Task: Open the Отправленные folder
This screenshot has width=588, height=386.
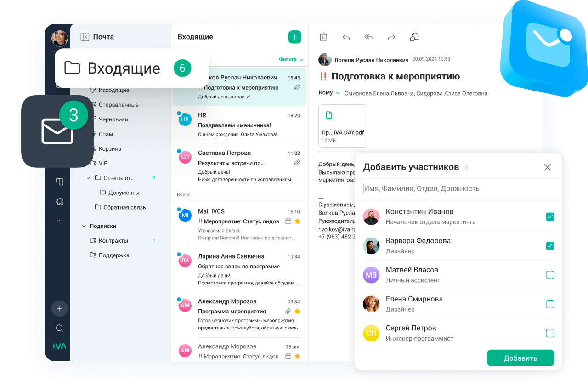Action: click(119, 105)
